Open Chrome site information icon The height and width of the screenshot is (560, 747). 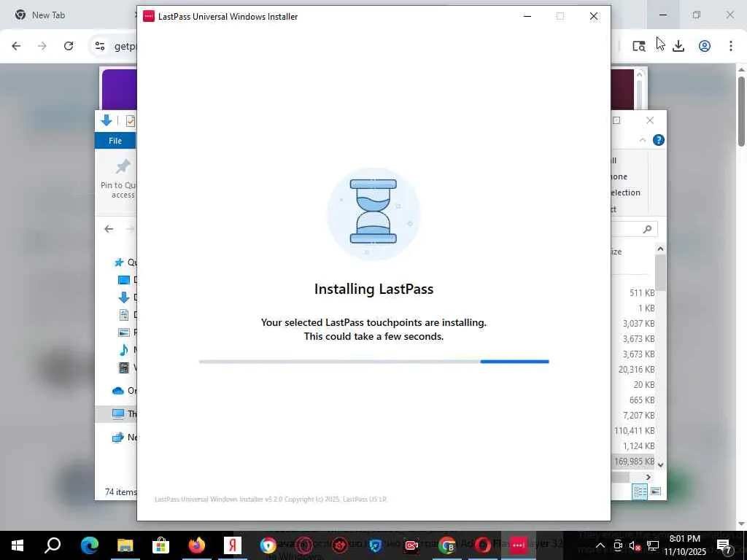click(99, 46)
